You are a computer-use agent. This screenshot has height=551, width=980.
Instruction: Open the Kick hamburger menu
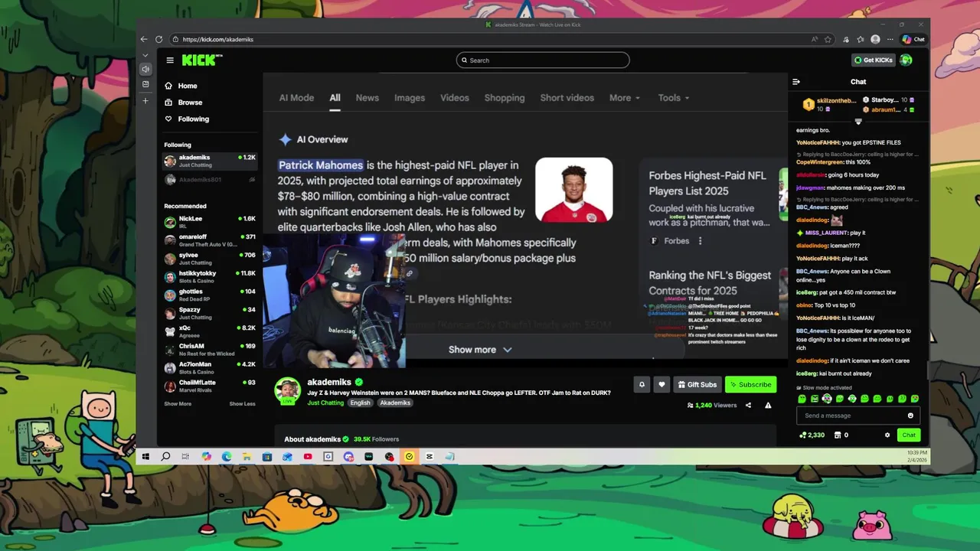click(x=170, y=60)
